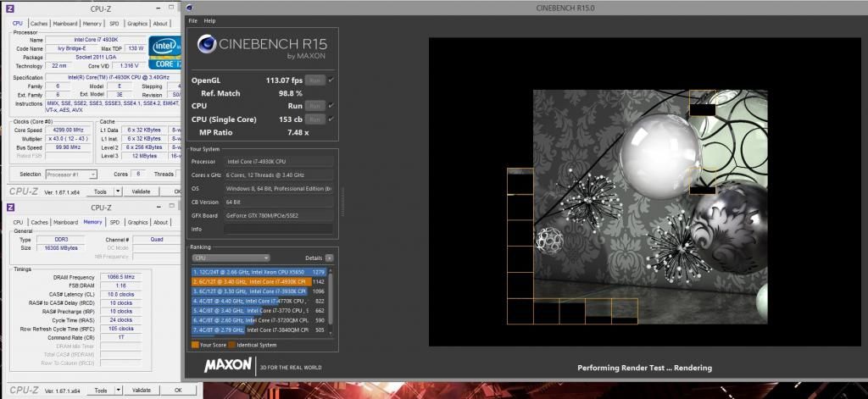
Task: Click the Details arrow button in Ranking
Action: pos(329,258)
